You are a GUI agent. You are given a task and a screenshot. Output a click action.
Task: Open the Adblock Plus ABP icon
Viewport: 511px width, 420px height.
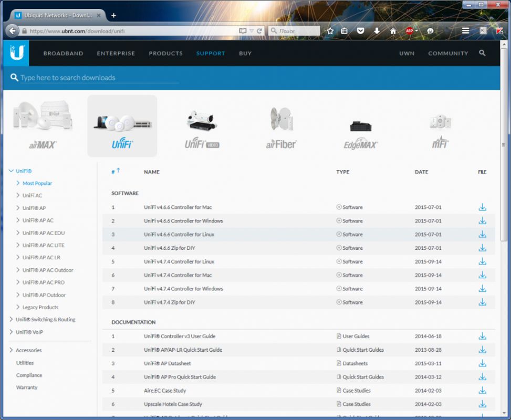(x=410, y=31)
